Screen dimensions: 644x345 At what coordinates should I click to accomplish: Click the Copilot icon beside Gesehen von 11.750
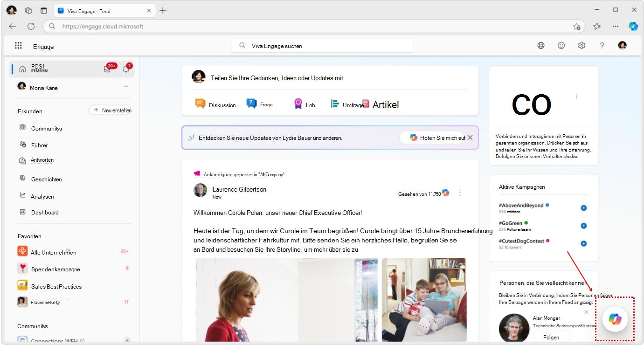pos(446,193)
